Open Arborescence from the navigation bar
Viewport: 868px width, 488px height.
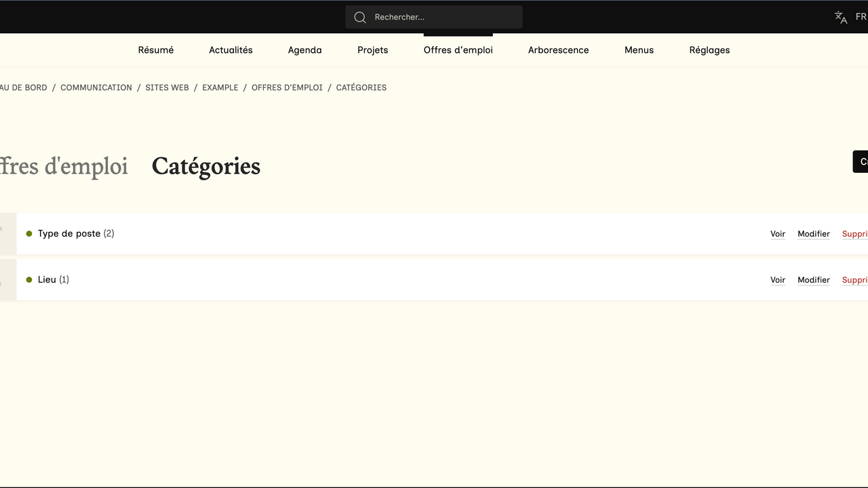point(558,50)
